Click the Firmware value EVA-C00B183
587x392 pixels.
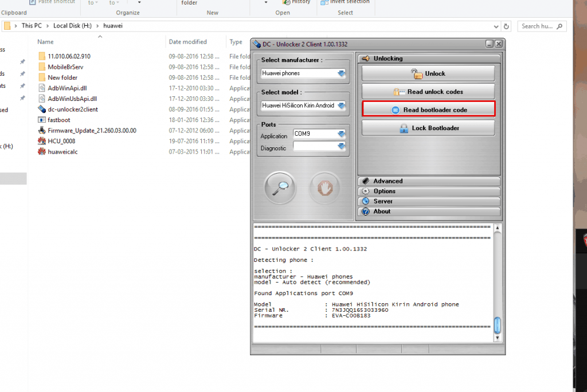351,316
